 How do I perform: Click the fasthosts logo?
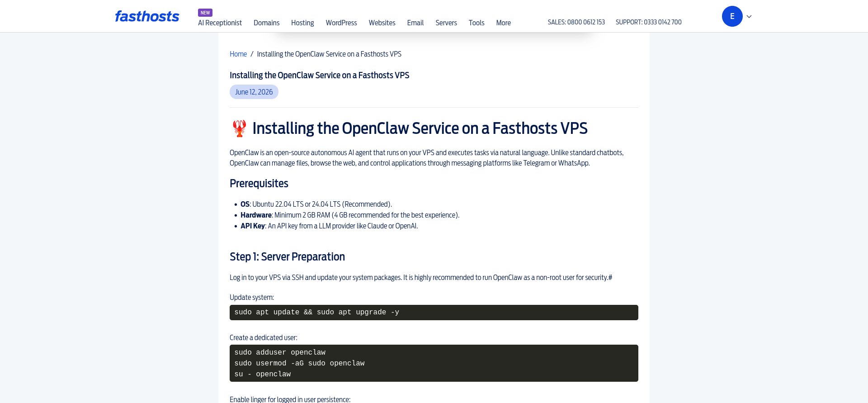147,16
